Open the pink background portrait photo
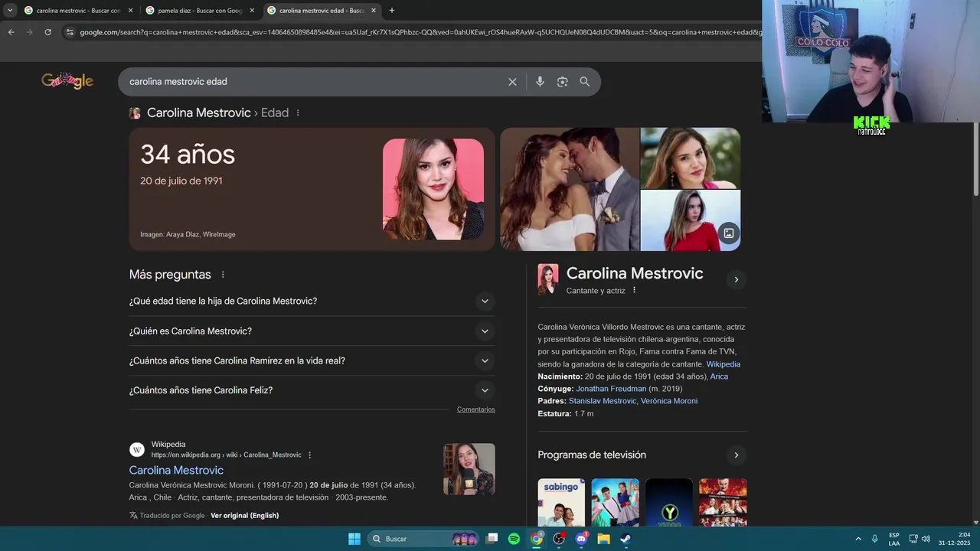The image size is (980, 551). (433, 189)
